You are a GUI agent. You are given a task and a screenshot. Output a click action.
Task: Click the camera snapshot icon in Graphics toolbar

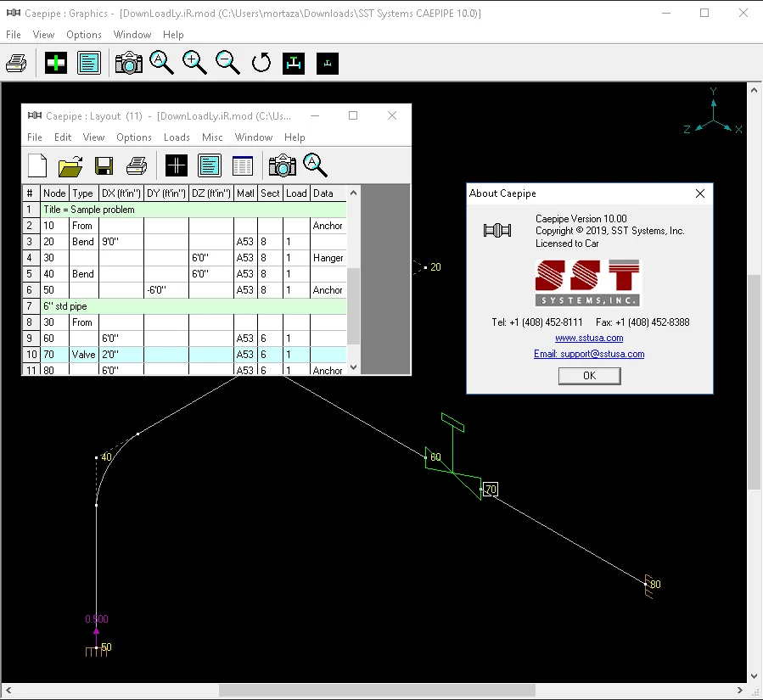(129, 64)
